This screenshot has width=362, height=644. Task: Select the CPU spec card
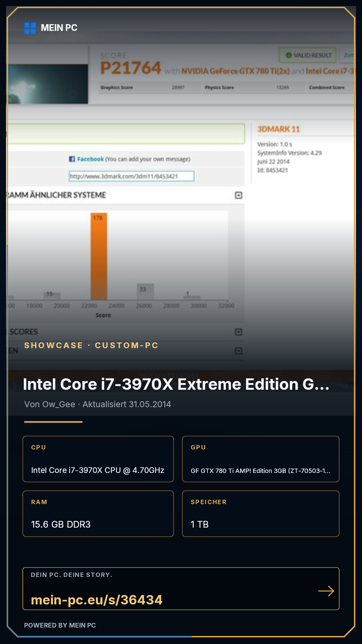pos(98,459)
